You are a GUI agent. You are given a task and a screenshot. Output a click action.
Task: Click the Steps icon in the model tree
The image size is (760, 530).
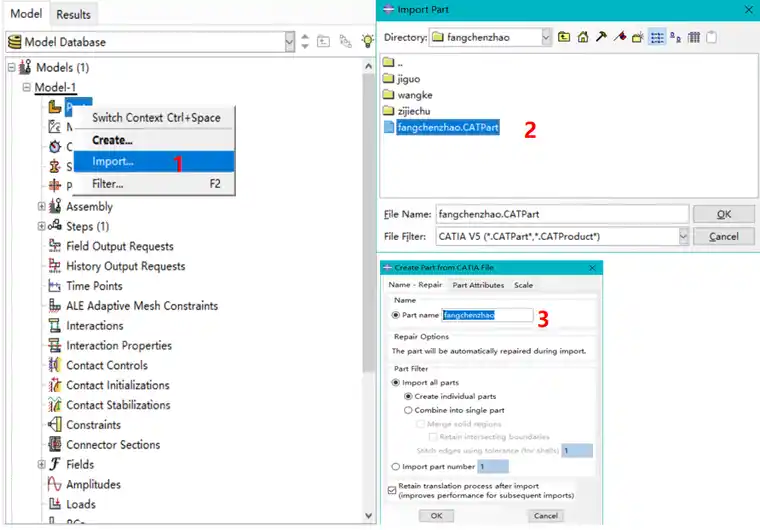(x=55, y=226)
